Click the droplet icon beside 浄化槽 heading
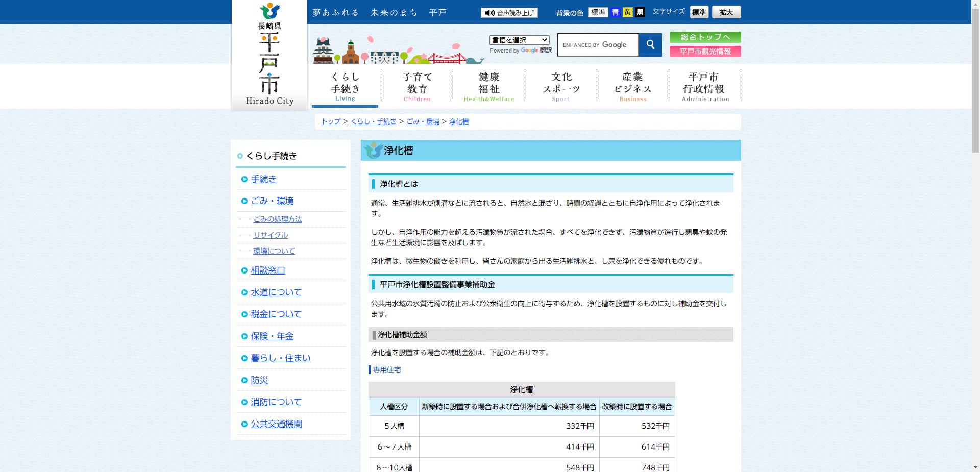Viewport: 980px width, 472px height. [372, 151]
